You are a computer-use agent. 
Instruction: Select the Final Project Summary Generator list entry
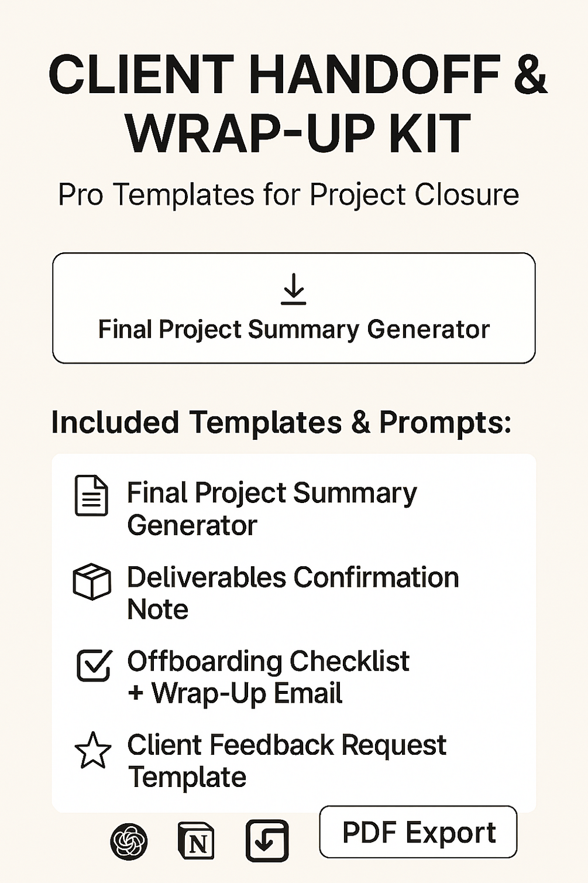tap(271, 508)
